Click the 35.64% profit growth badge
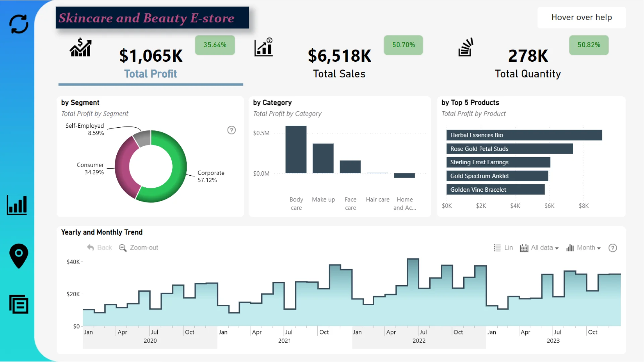 click(x=215, y=45)
